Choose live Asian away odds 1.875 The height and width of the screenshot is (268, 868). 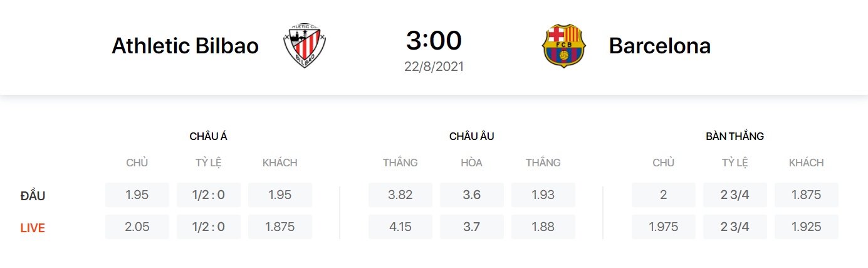click(280, 227)
